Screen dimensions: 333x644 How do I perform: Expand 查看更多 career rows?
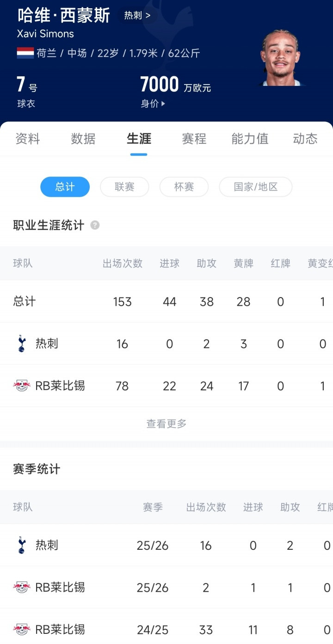point(166,424)
